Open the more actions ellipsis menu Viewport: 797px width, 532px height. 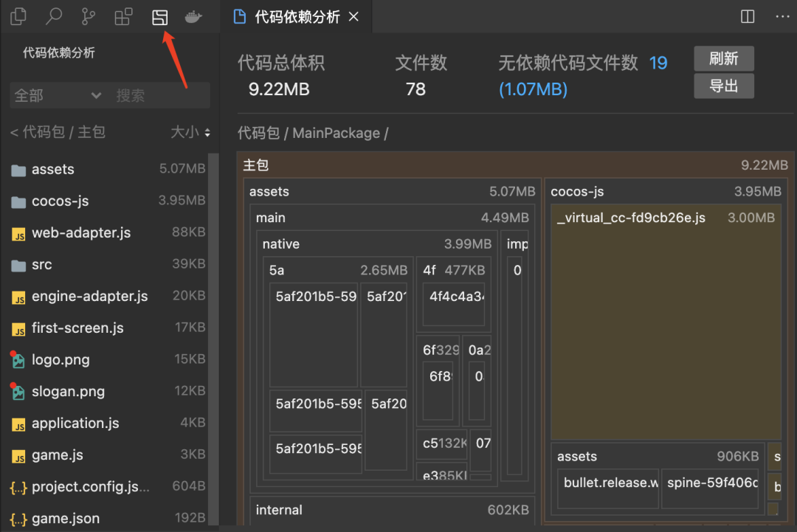[782, 17]
